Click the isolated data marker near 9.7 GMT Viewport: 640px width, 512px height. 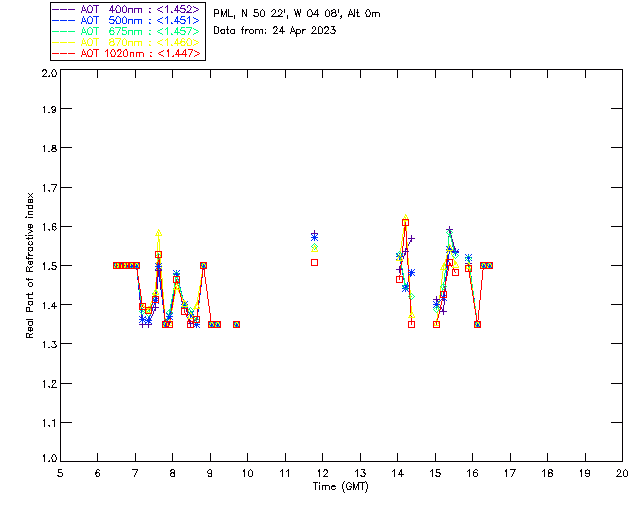pyautogui.click(x=236, y=325)
